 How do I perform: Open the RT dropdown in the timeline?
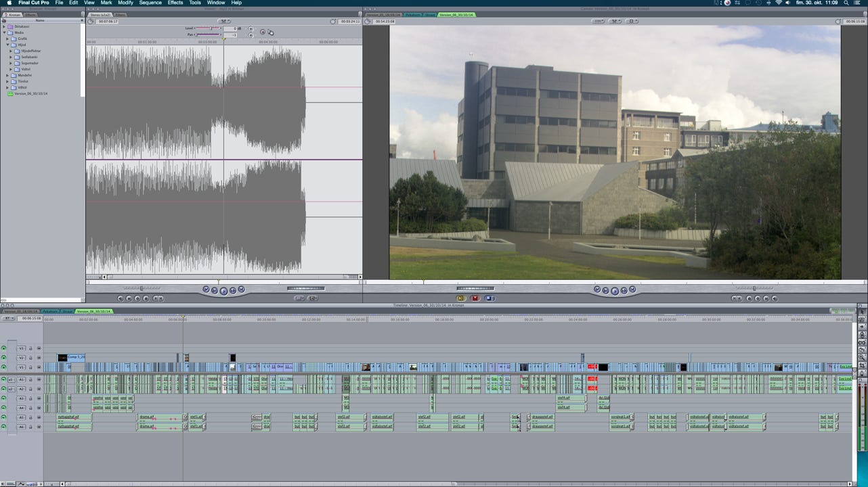8,318
